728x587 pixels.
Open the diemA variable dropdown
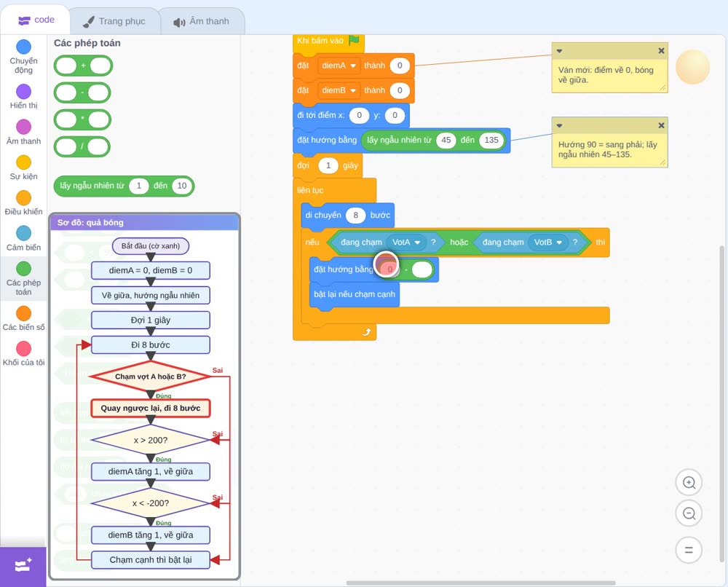[x=339, y=66]
